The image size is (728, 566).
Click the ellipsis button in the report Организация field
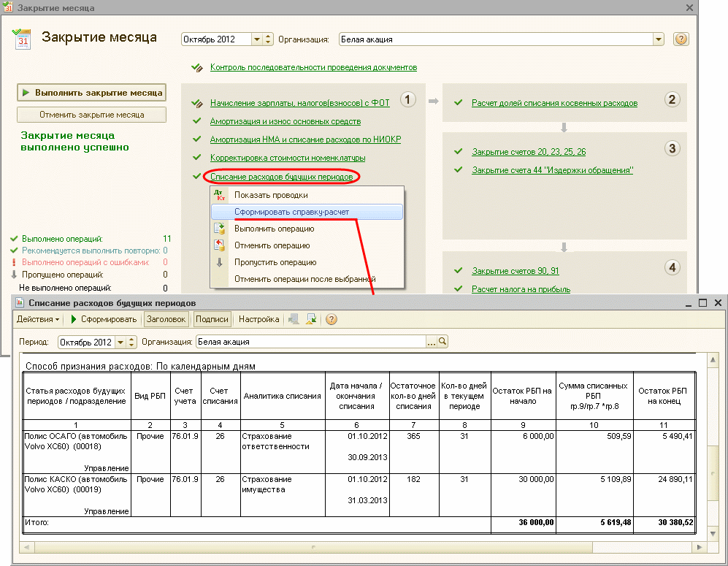point(432,342)
